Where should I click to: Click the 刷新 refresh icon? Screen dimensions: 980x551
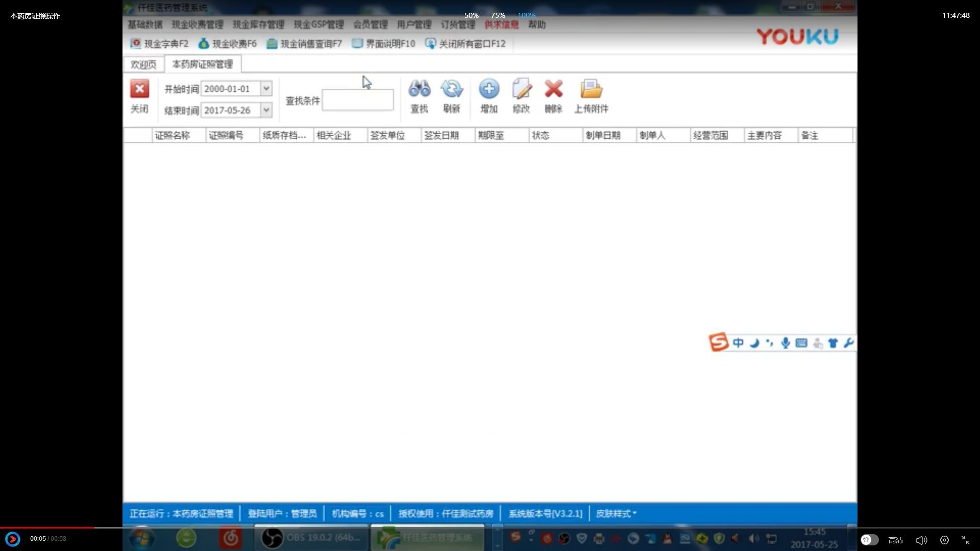click(452, 89)
